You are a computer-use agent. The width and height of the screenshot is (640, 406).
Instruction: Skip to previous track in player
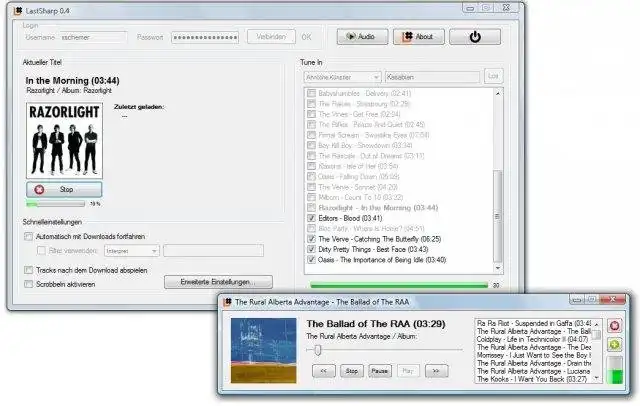[324, 371]
